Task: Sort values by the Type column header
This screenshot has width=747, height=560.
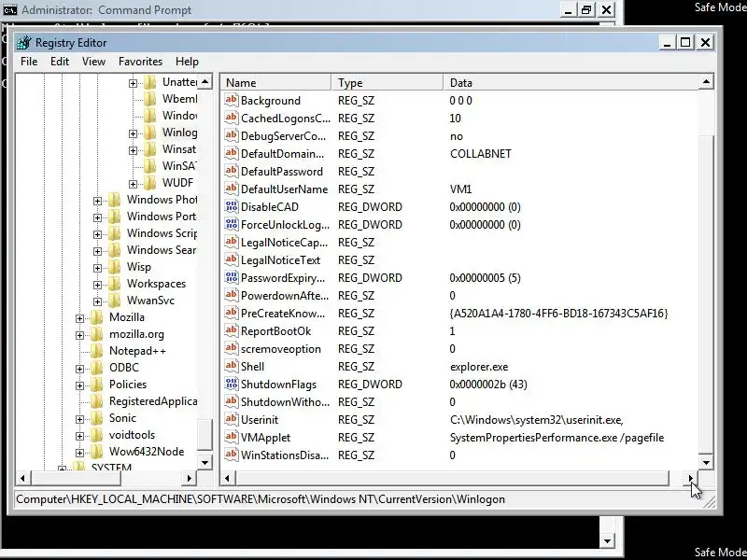Action: (x=388, y=82)
